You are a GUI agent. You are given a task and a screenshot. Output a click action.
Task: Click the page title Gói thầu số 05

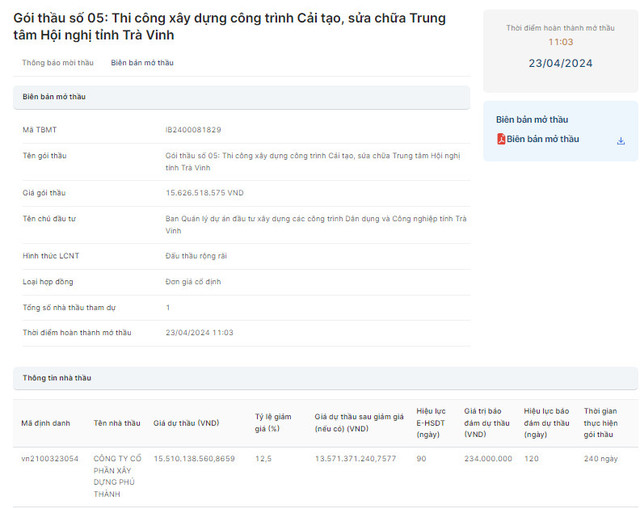229,27
